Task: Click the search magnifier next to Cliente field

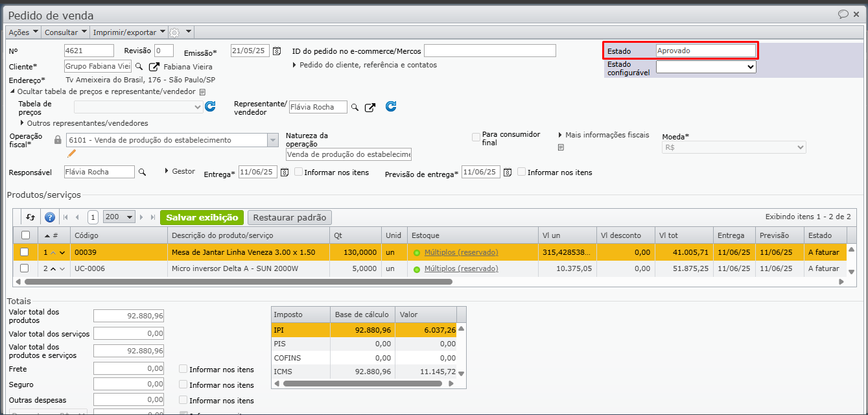Action: pyautogui.click(x=139, y=66)
